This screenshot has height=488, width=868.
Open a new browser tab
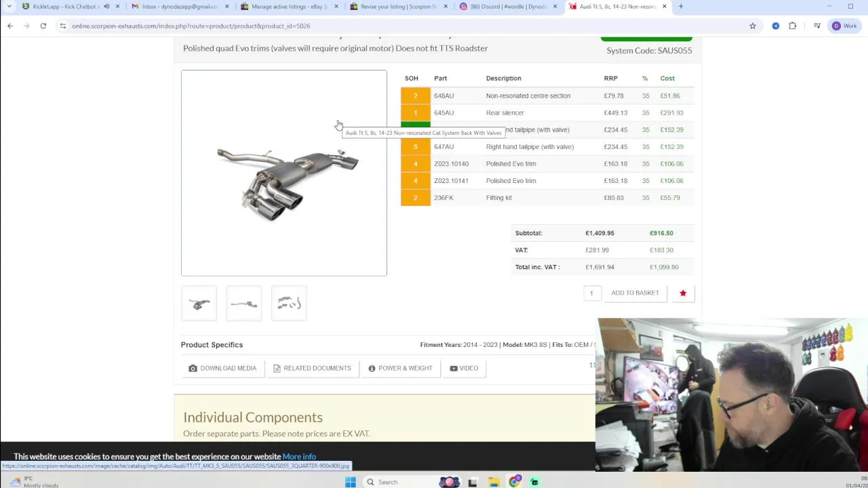(x=681, y=7)
